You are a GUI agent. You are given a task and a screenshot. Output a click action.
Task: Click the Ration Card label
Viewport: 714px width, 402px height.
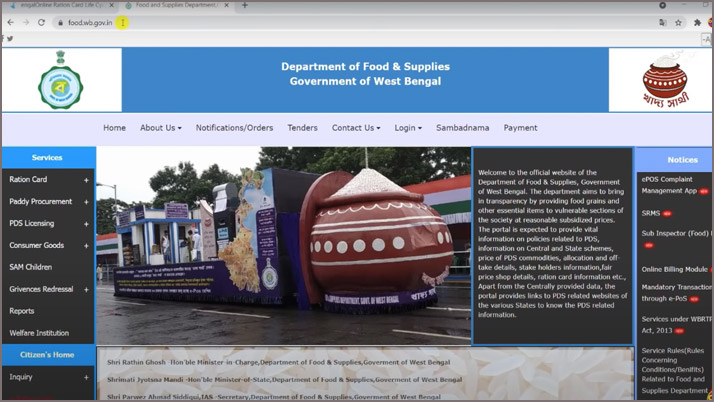click(28, 179)
